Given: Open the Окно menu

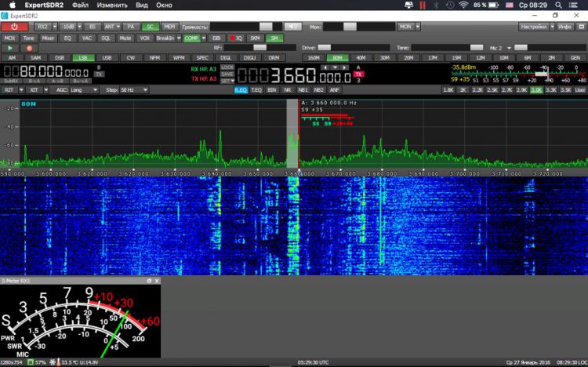Looking at the screenshot, I should click(x=164, y=5).
